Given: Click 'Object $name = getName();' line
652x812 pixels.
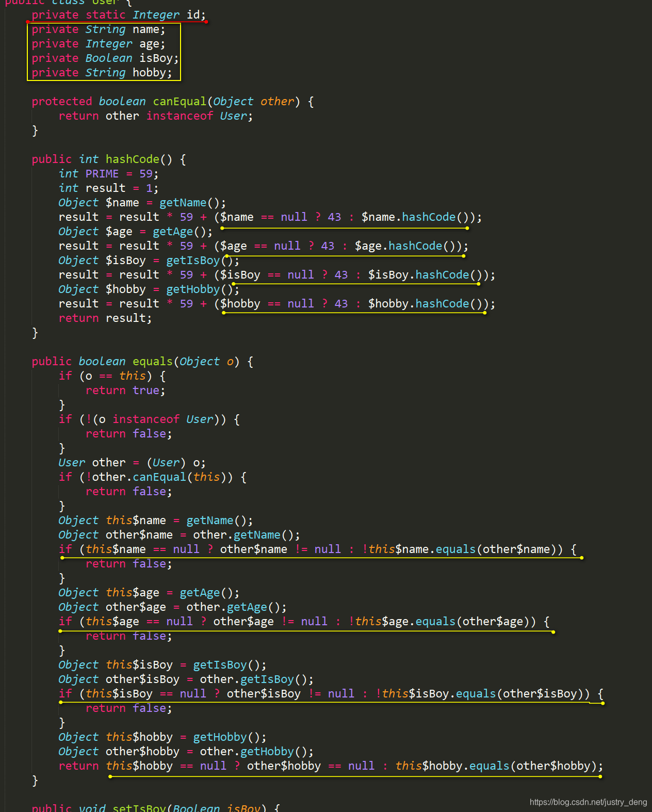Looking at the screenshot, I should pos(142,203).
